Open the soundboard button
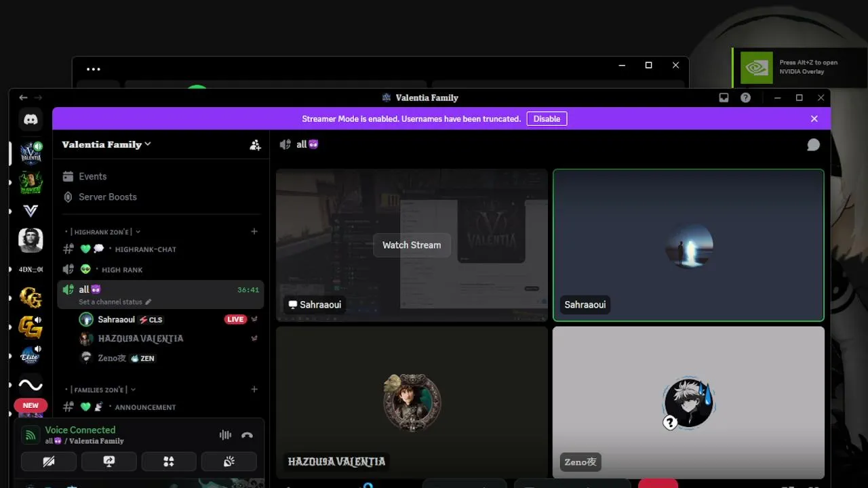868x488 pixels. point(229,462)
